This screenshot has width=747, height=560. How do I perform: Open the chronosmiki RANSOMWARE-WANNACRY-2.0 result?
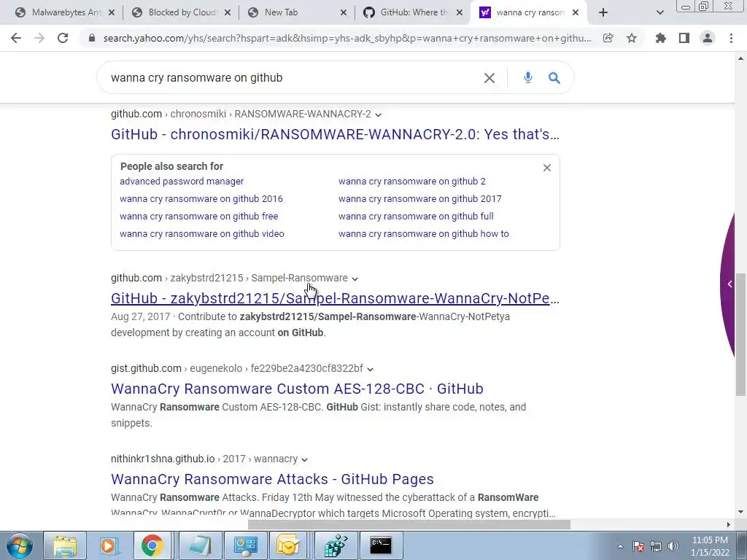coord(335,134)
